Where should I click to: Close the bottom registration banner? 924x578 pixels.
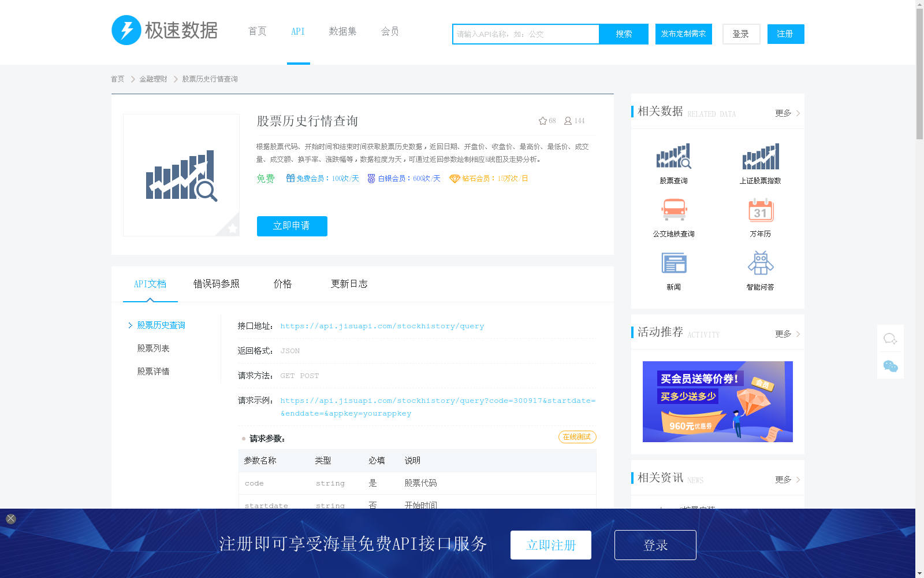pos(10,518)
